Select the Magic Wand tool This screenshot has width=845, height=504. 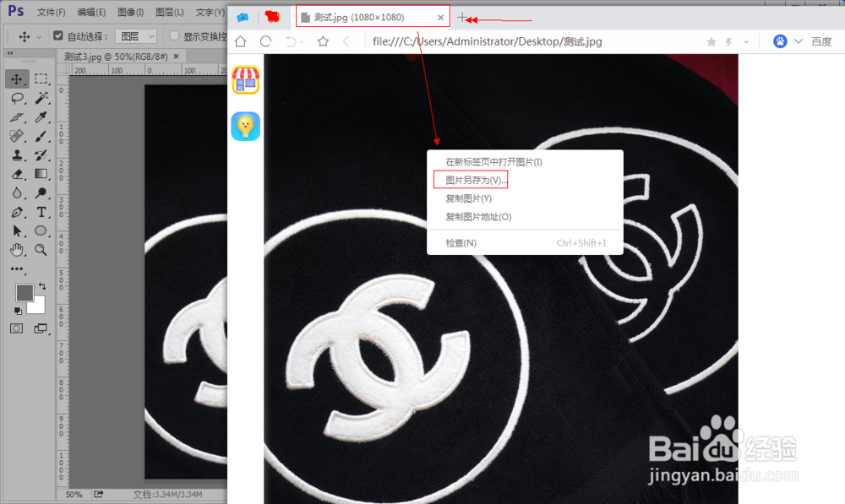41,98
